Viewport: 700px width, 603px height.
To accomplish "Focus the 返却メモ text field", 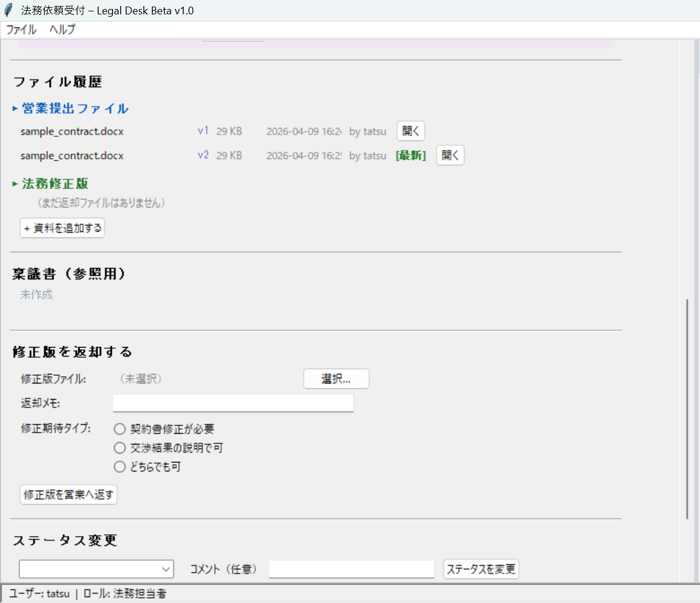I will point(233,403).
